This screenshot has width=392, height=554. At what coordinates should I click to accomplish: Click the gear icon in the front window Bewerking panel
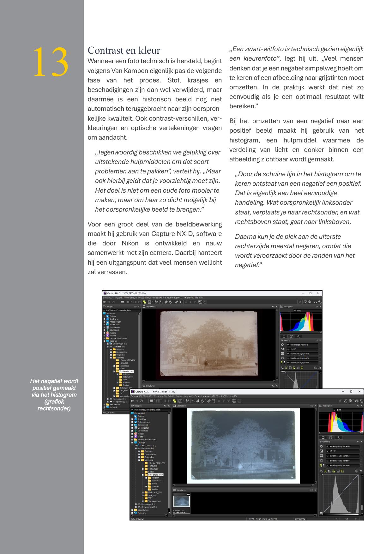point(321,446)
